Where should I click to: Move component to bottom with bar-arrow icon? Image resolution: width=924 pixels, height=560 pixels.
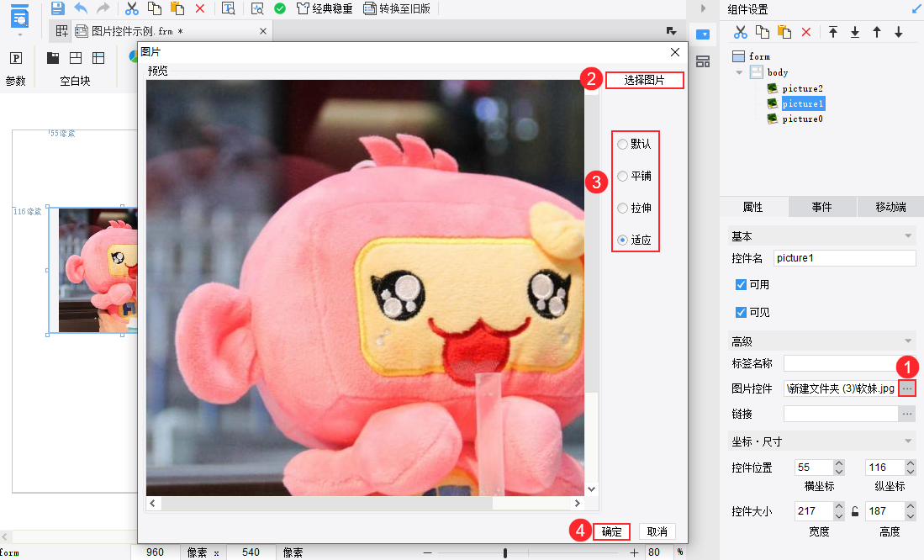point(855,32)
